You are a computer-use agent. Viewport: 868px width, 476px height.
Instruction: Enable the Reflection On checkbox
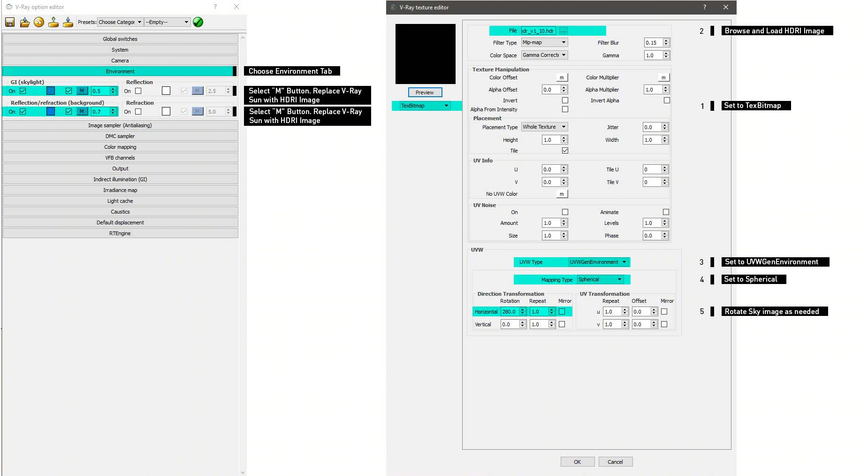pos(138,91)
